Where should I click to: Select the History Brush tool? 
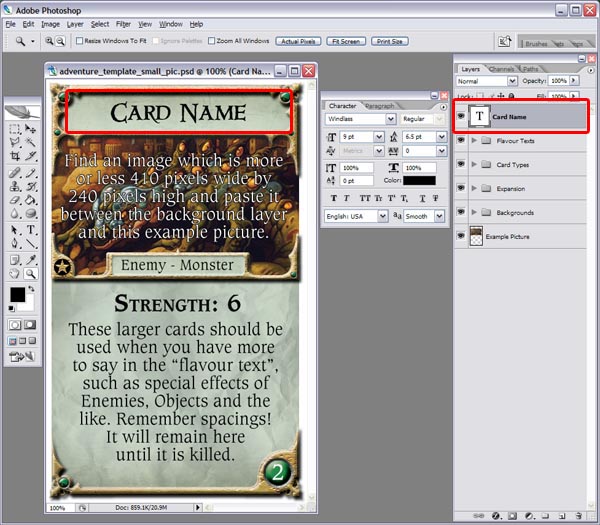30,186
